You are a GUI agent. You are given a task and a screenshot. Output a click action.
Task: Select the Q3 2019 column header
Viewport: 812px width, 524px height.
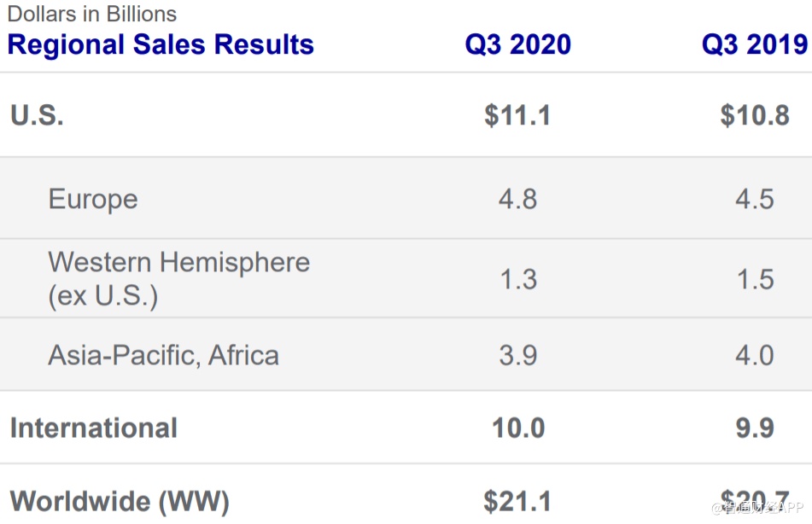coord(754,44)
